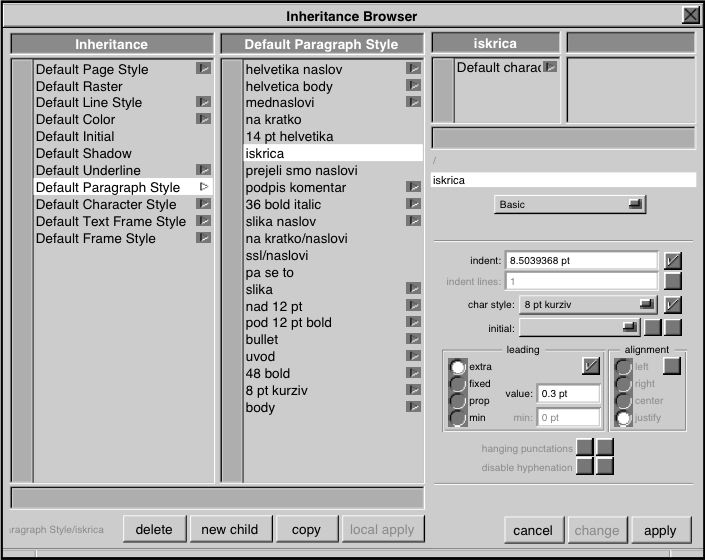Open the initial dropdown
This screenshot has width=705, height=560.
point(580,328)
